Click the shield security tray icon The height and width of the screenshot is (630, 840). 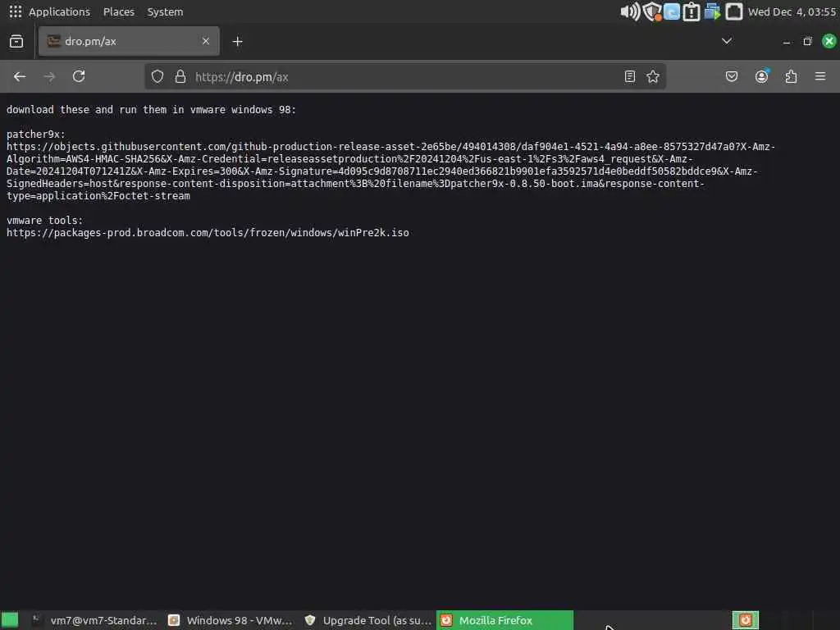tap(652, 11)
